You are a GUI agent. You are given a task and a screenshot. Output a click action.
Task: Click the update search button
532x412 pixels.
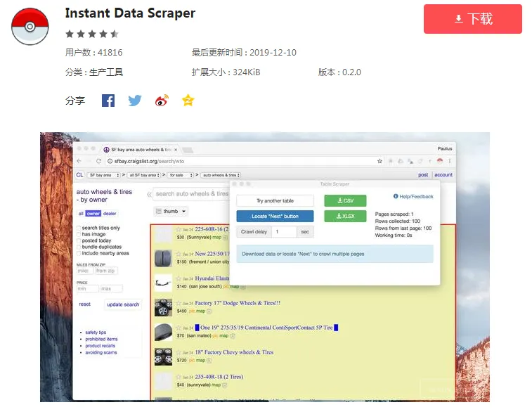123,304
